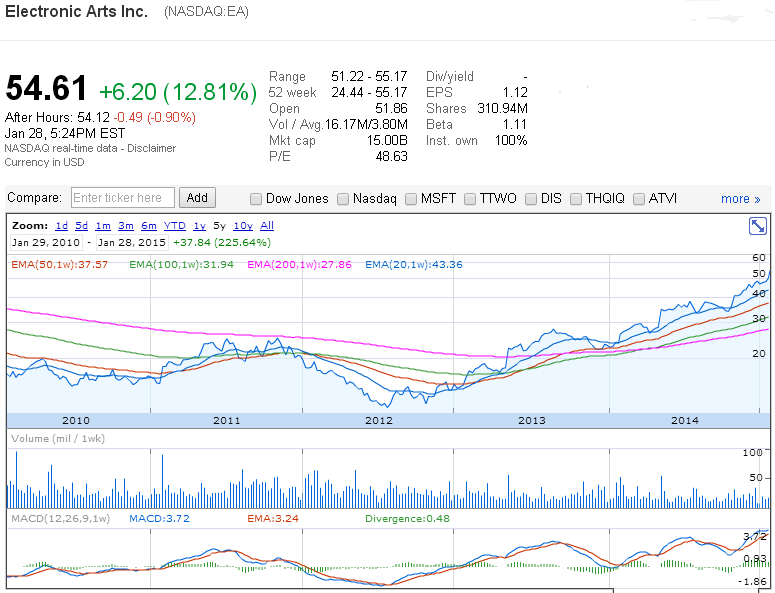Focus the 'Enter ticker here' input field

click(123, 198)
